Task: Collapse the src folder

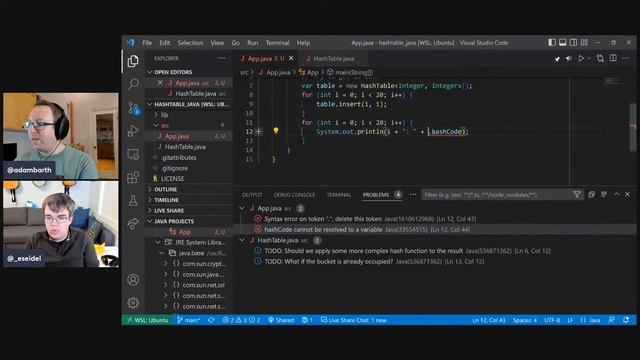Action: pyautogui.click(x=189, y=125)
